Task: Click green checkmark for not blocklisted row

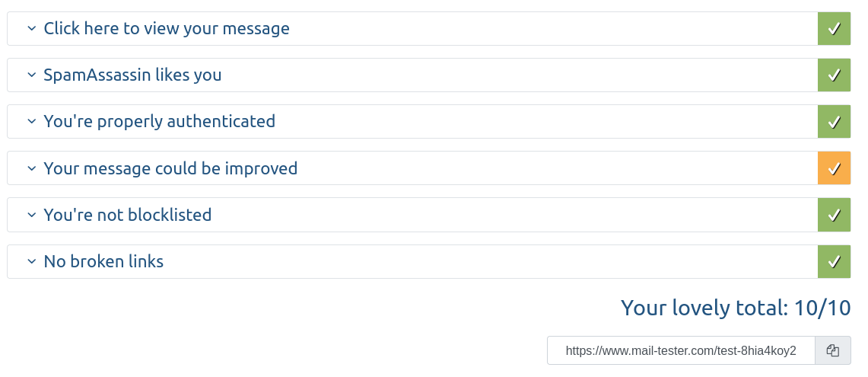Action: pyautogui.click(x=834, y=215)
